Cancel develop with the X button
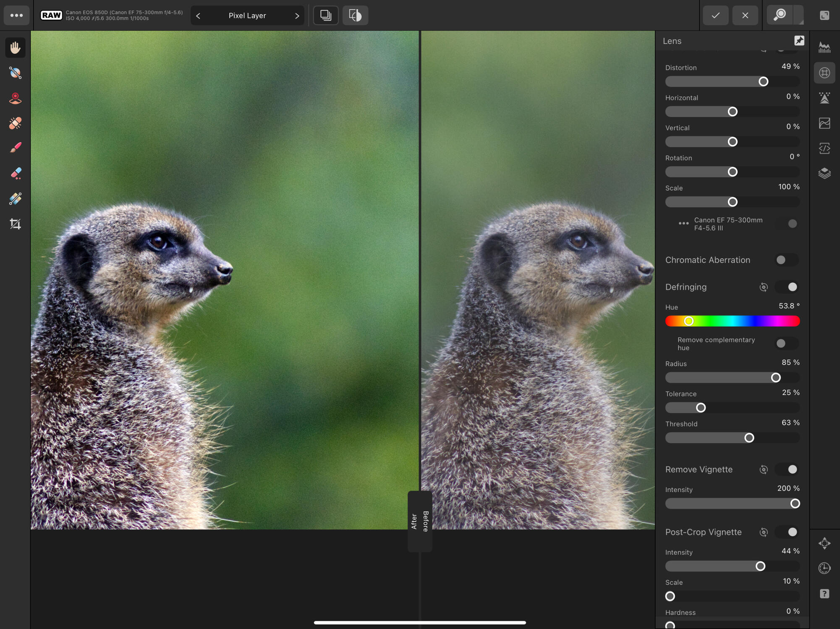This screenshot has height=629, width=840. [745, 16]
